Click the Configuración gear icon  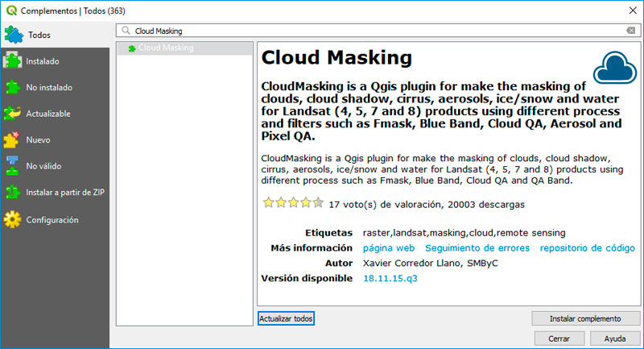[x=12, y=219]
